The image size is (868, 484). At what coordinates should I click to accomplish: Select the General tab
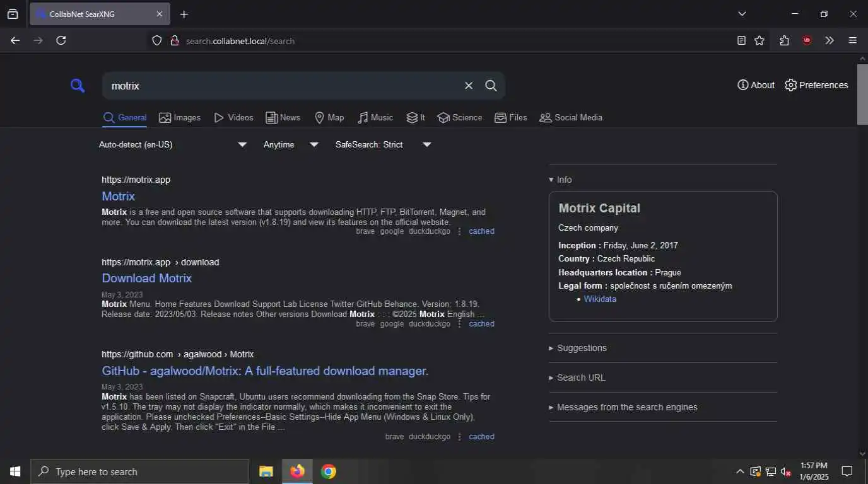tap(125, 118)
